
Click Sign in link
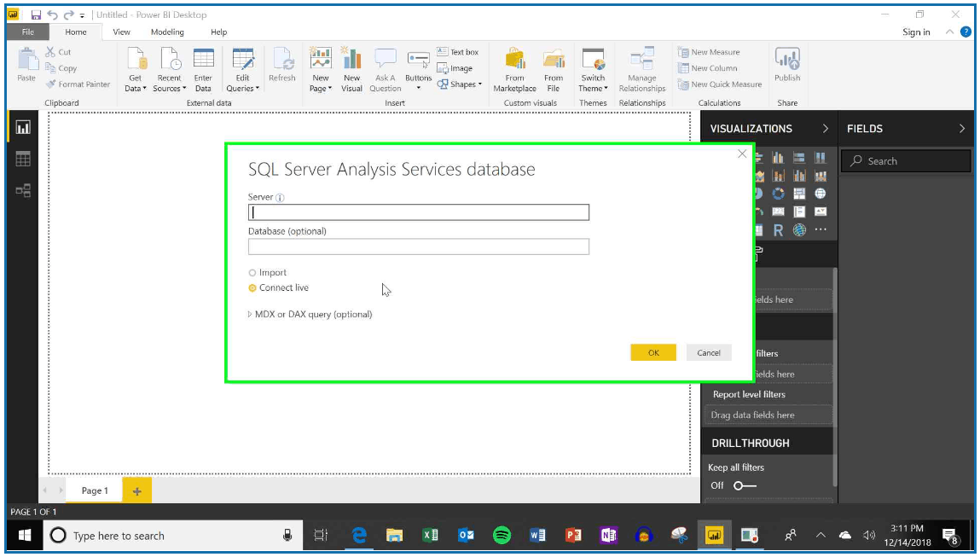916,32
